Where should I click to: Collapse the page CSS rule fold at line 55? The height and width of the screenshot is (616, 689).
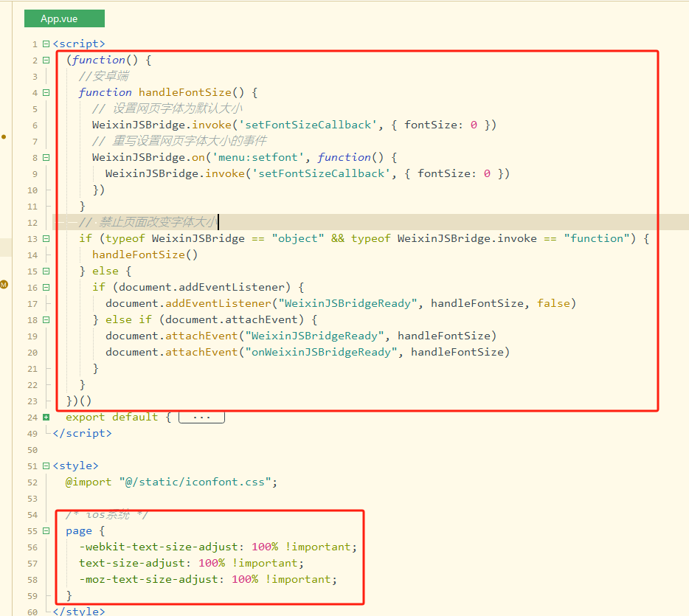click(46, 531)
